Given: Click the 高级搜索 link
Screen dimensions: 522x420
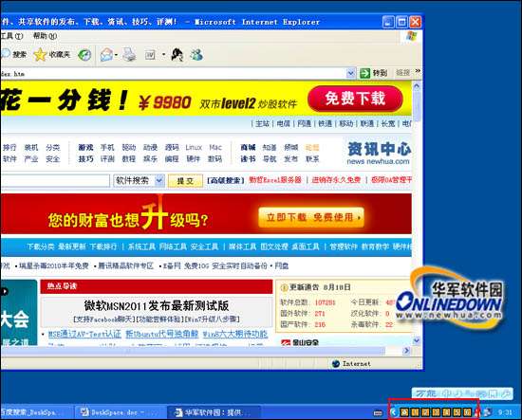Looking at the screenshot, I should (x=226, y=180).
